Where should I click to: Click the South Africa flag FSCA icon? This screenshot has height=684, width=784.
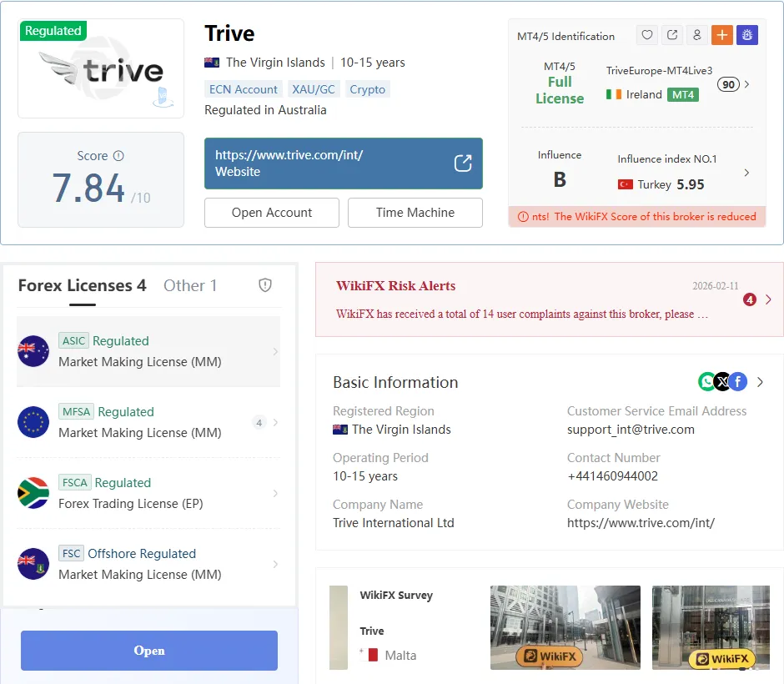[33, 493]
